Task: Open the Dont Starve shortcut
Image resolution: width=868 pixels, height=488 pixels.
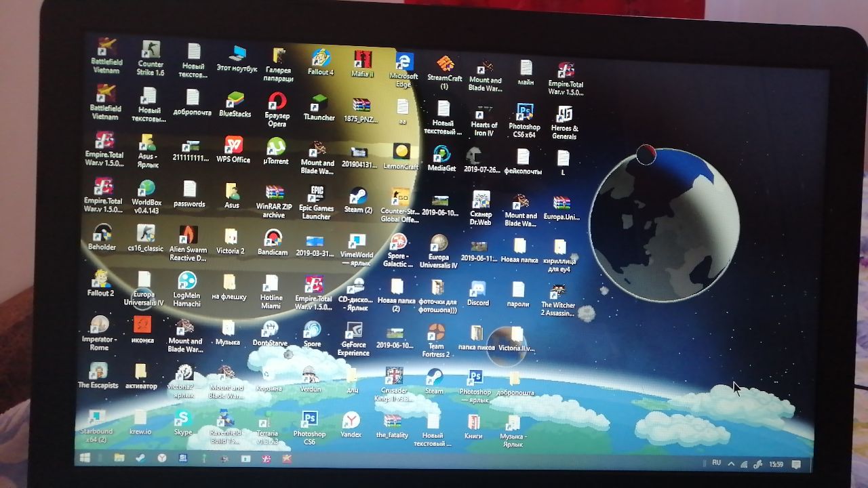Action: (x=270, y=334)
